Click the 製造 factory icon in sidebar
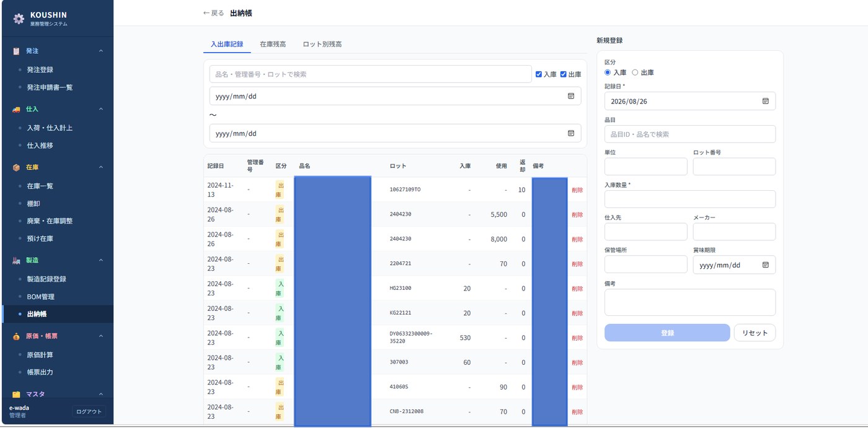Screen dimensions: 868x428 (16, 260)
